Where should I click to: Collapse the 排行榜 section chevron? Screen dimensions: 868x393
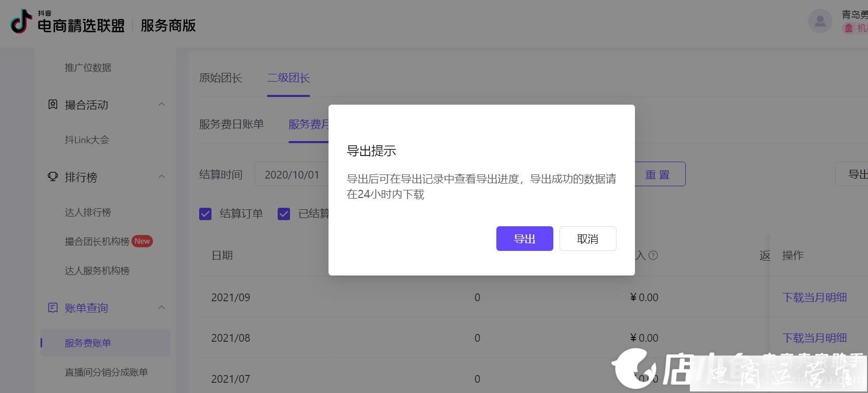pyautogui.click(x=162, y=177)
